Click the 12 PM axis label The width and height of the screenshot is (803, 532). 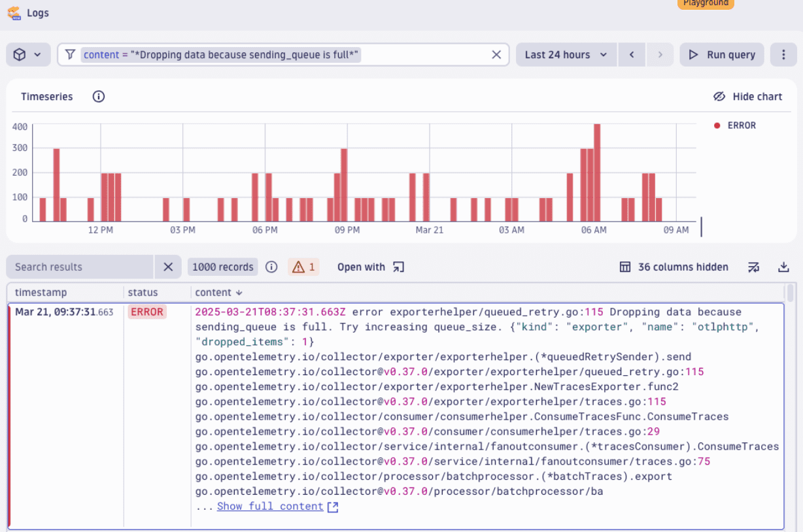coord(100,230)
